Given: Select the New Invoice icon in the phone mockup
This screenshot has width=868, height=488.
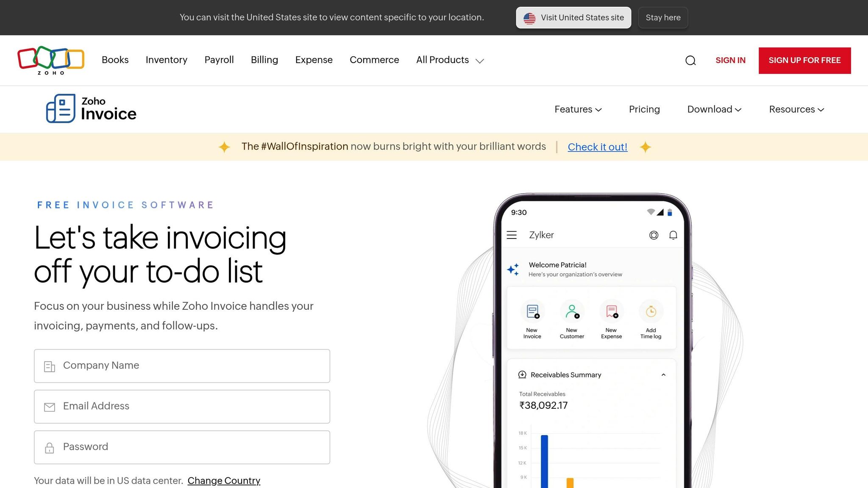Looking at the screenshot, I should [x=532, y=311].
